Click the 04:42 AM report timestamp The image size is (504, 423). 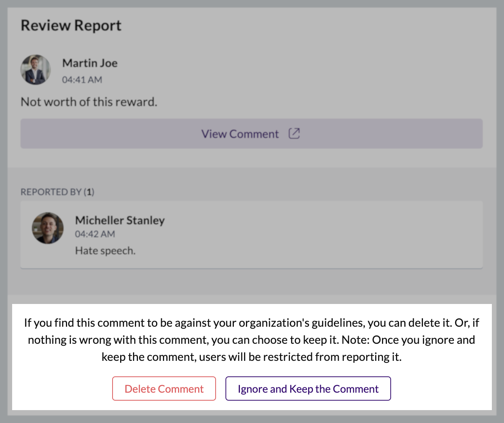point(95,234)
